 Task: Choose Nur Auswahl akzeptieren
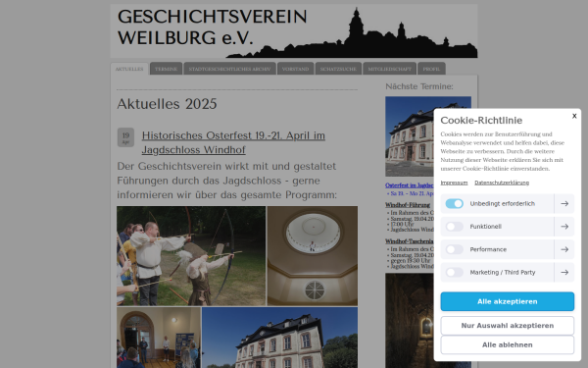point(507,326)
